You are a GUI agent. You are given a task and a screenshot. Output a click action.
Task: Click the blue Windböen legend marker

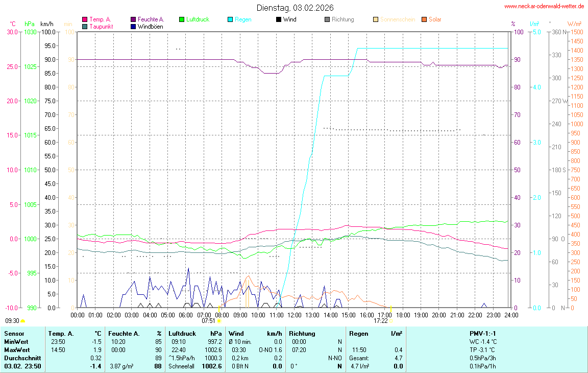(x=133, y=27)
